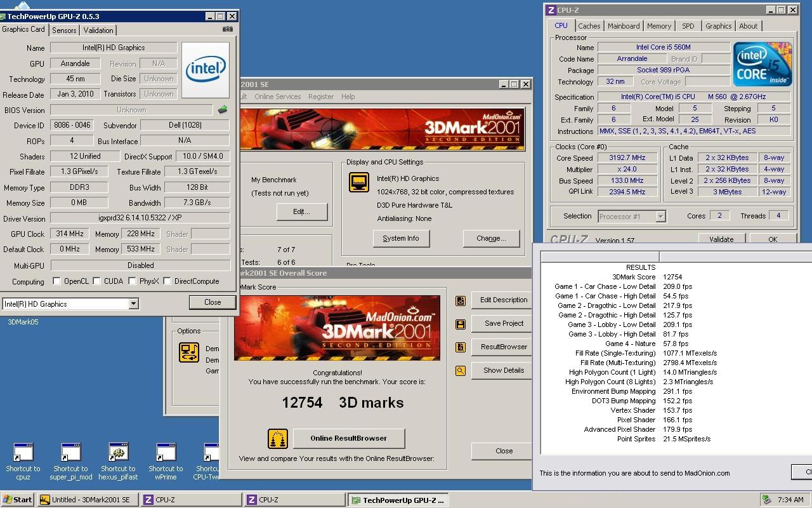This screenshot has width=812, height=508.
Task: Enable the CUDA checkbox
Action: [x=96, y=281]
